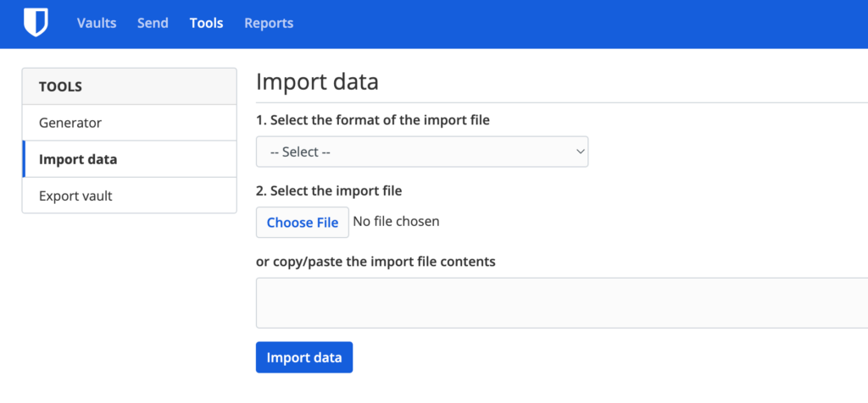
Task: Click the 'or copy/paste the import file contents' label
Action: (376, 262)
